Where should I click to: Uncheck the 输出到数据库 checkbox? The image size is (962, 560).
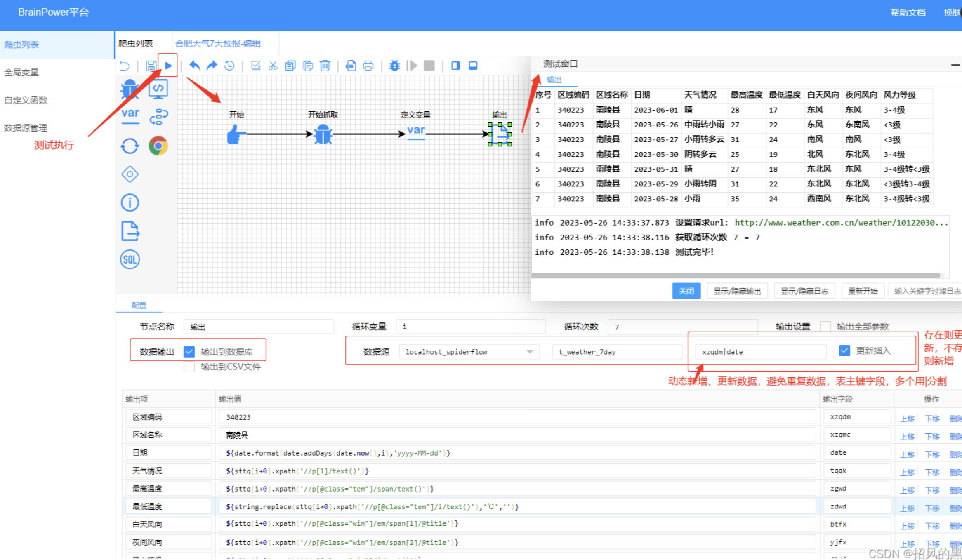pyautogui.click(x=189, y=352)
